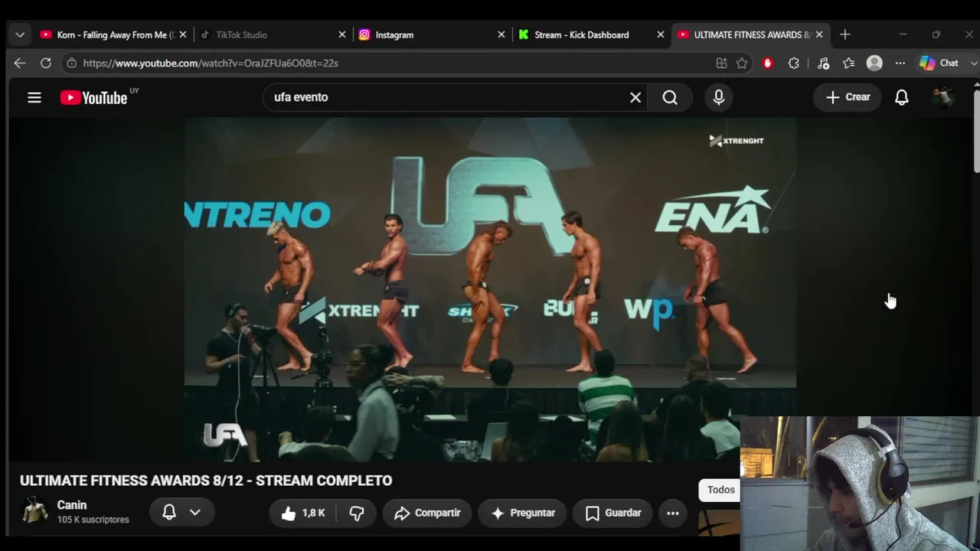Click the Preguntar button

coord(522,513)
